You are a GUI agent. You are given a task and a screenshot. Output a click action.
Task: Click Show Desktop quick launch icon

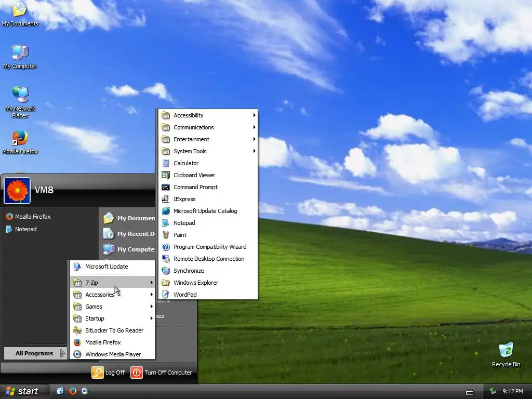click(x=60, y=391)
